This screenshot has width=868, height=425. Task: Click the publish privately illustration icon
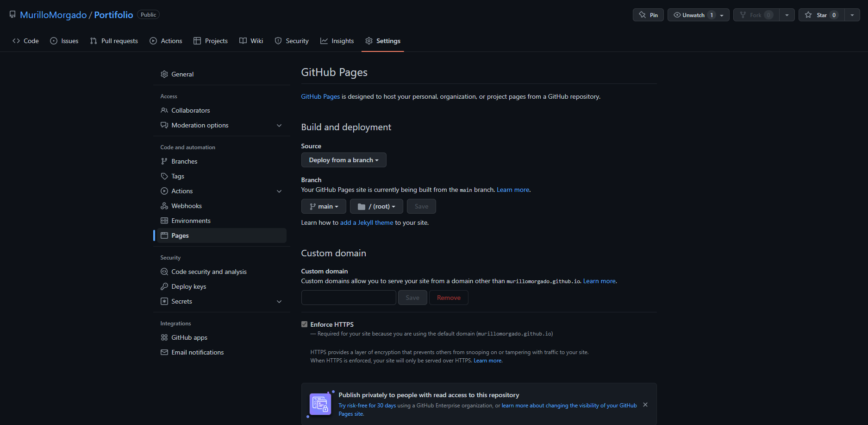(x=320, y=405)
